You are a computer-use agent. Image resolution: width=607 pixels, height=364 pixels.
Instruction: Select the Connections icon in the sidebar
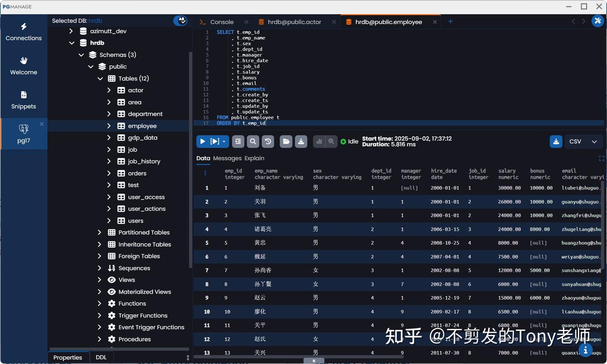tap(23, 32)
